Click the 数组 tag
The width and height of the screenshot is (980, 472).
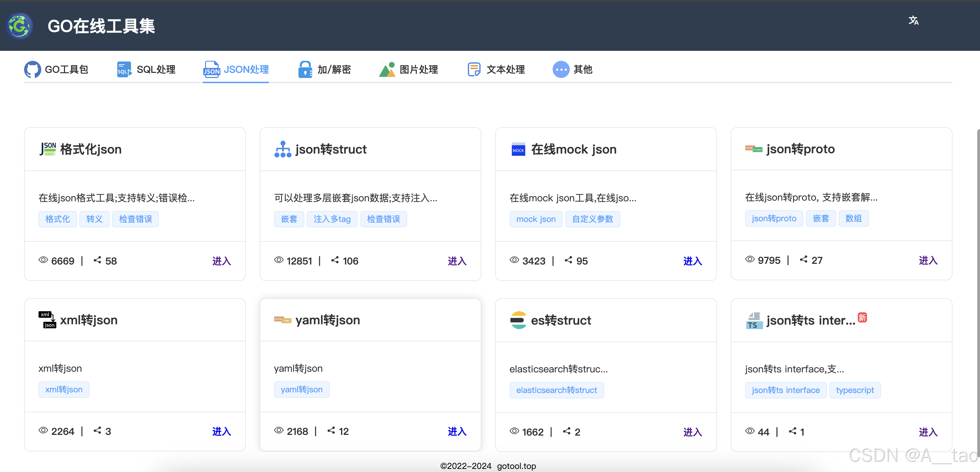click(x=853, y=218)
